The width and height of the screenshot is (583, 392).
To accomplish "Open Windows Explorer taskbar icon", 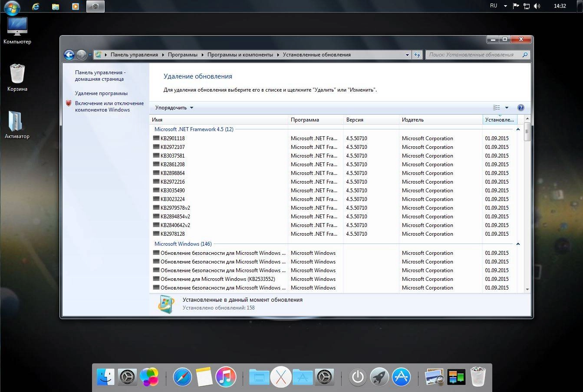I will (x=56, y=7).
